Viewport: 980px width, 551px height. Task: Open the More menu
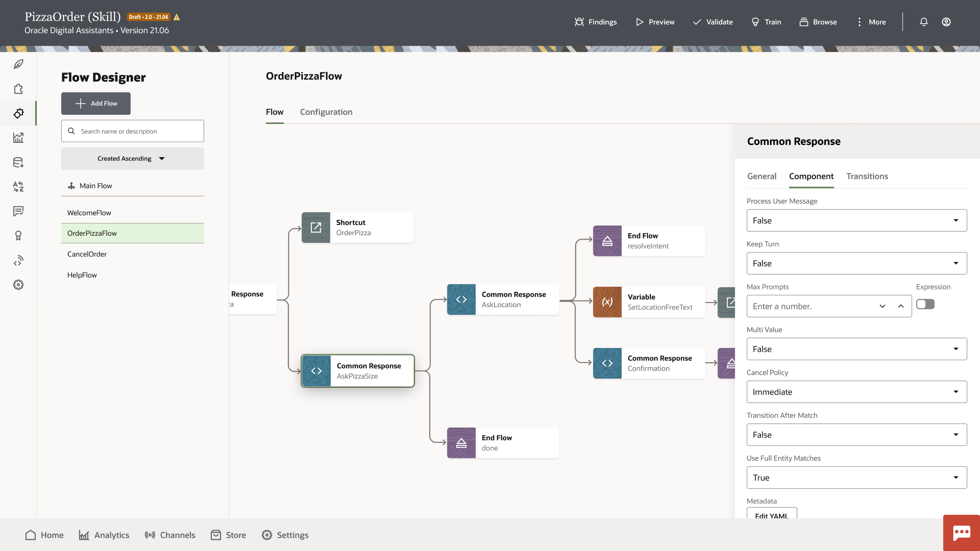point(871,22)
